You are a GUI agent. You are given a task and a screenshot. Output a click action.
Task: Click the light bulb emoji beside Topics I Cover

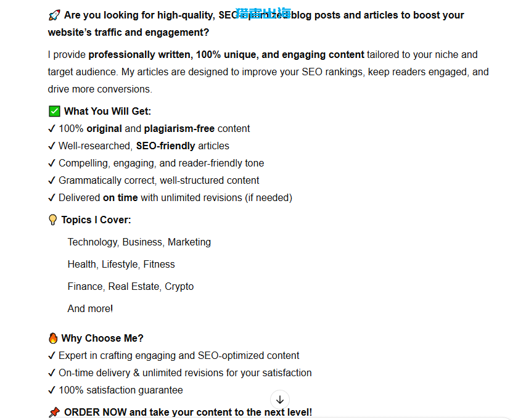point(52,220)
